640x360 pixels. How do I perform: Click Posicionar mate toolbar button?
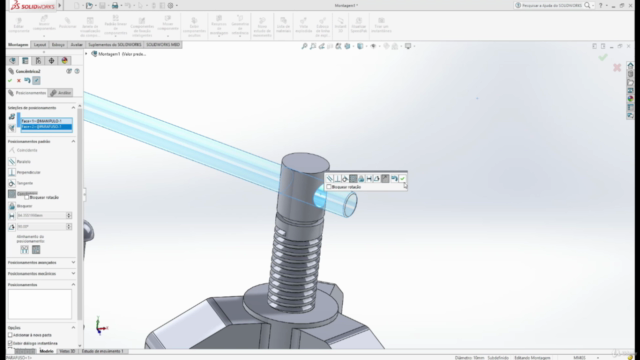67,23
